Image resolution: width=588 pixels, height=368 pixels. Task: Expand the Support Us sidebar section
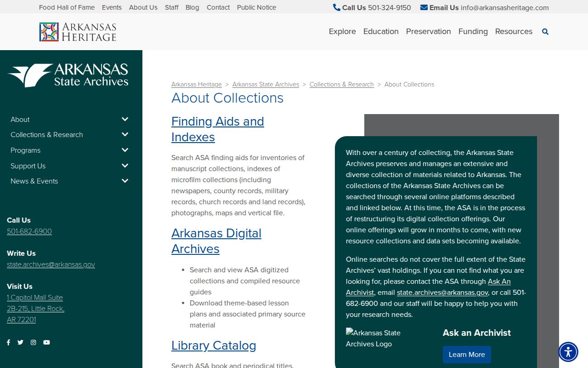click(125, 166)
